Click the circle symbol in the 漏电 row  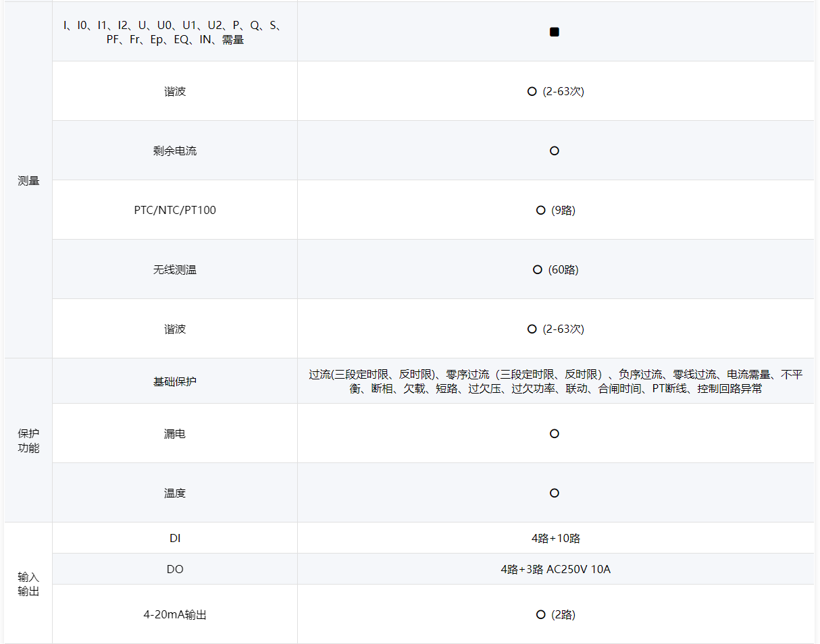coord(555,434)
